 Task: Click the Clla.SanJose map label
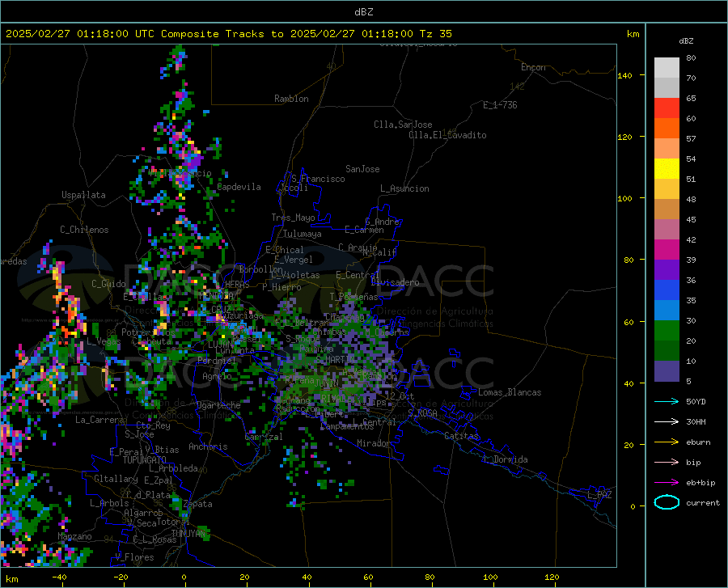(403, 125)
